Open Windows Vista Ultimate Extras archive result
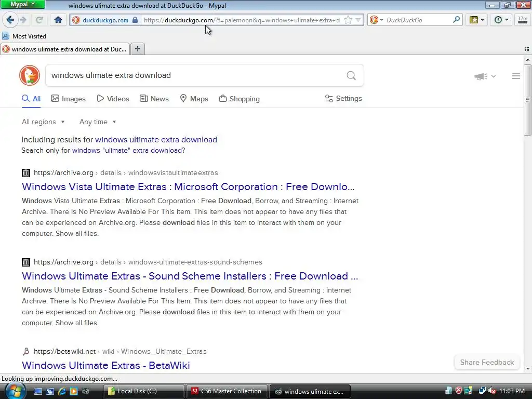 [x=188, y=187]
